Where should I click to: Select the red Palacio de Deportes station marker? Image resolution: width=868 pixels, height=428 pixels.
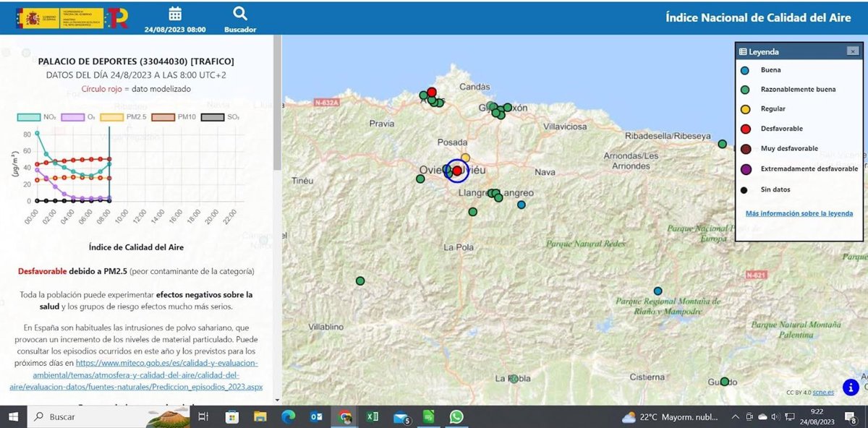(457, 170)
